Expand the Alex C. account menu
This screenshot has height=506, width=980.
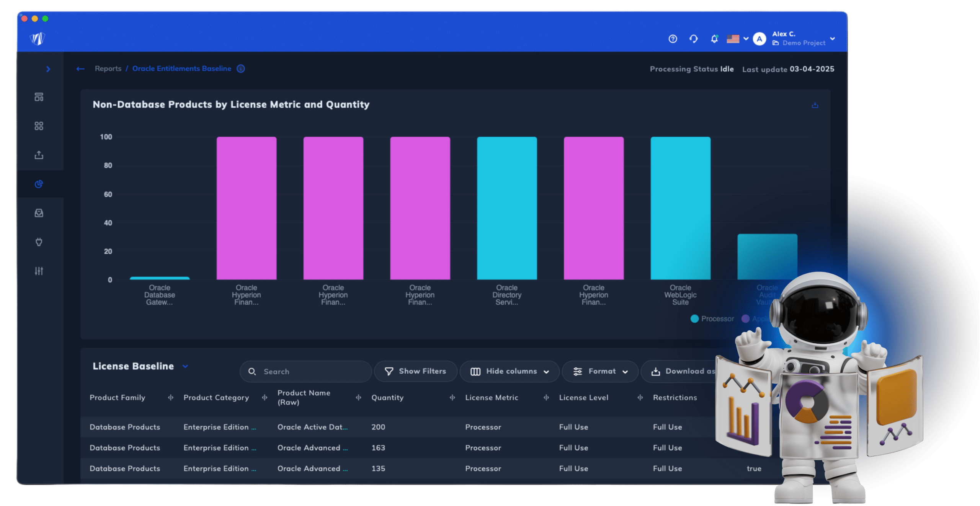coord(832,39)
